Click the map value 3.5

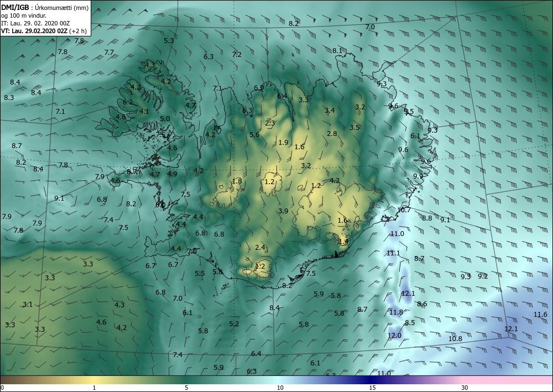pyautogui.click(x=354, y=127)
